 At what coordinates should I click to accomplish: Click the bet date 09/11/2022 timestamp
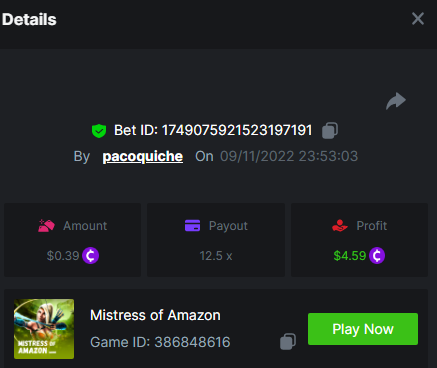click(x=289, y=156)
